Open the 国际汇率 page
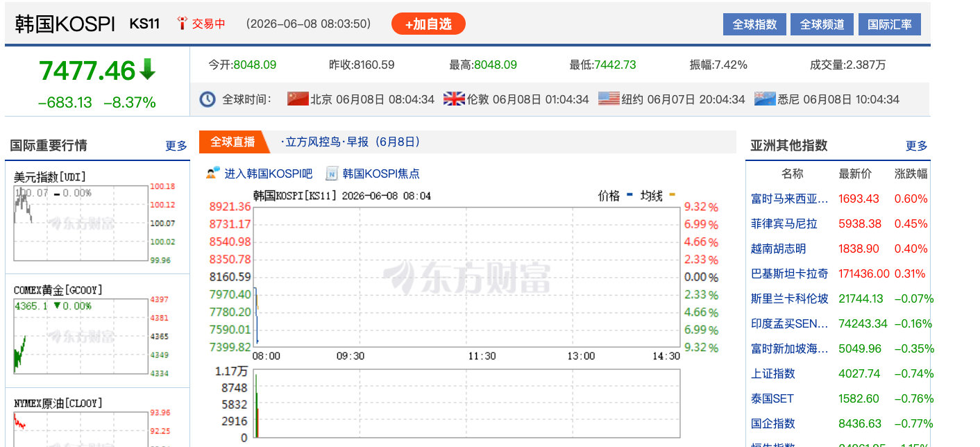The height and width of the screenshot is (447, 980). (x=890, y=24)
